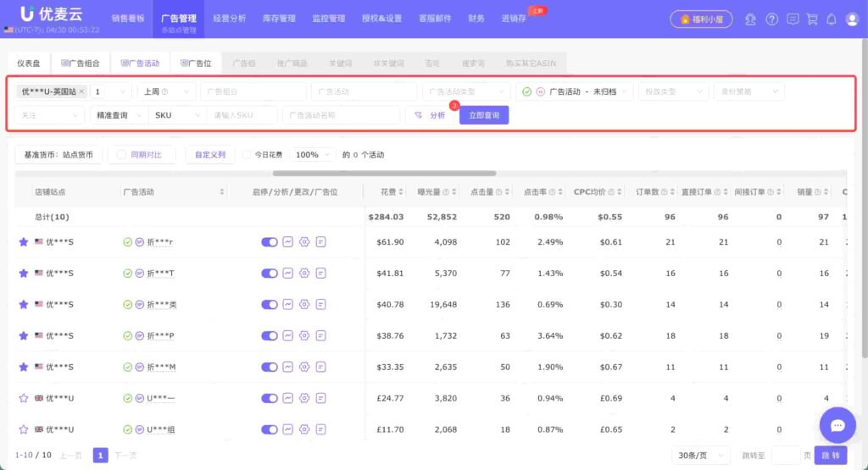Click the horizontal table scrollbar
Screen dimensions: 868x470
coord(384,173)
